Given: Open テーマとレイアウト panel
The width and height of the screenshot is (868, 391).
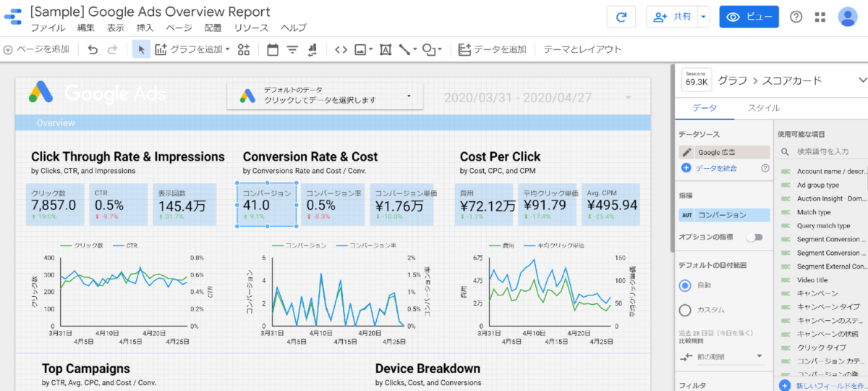Looking at the screenshot, I should 582,49.
